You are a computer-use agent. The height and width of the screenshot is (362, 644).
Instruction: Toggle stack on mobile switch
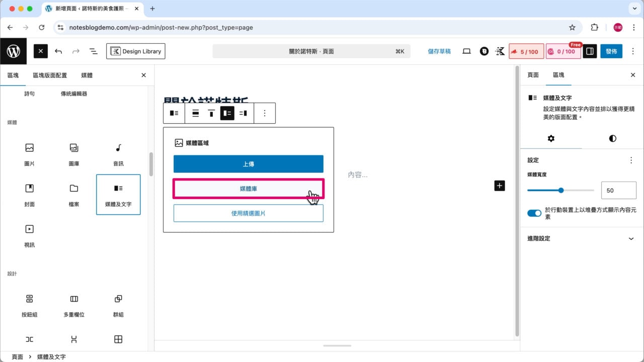pos(534,213)
